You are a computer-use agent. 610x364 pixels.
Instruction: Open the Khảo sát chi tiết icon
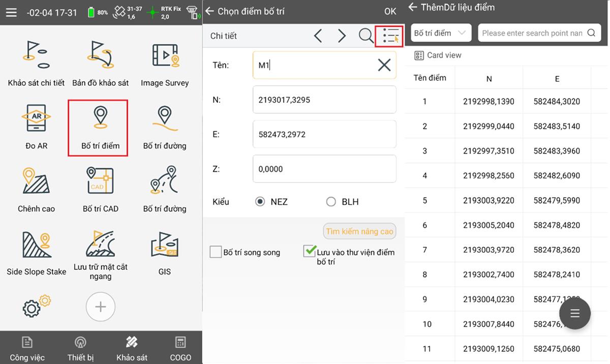tap(36, 63)
